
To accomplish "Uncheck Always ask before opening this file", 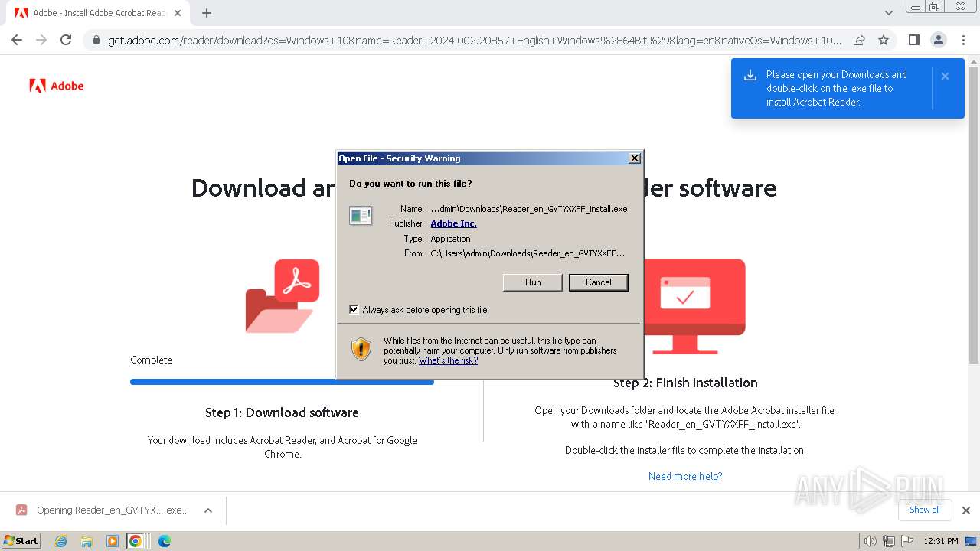I will pos(354,310).
